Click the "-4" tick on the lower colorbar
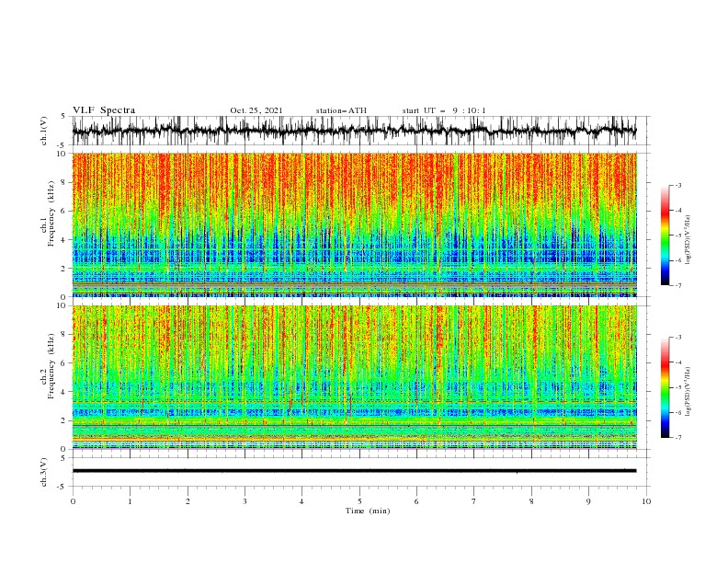Screen dimensions: 728x563 pos(678,362)
